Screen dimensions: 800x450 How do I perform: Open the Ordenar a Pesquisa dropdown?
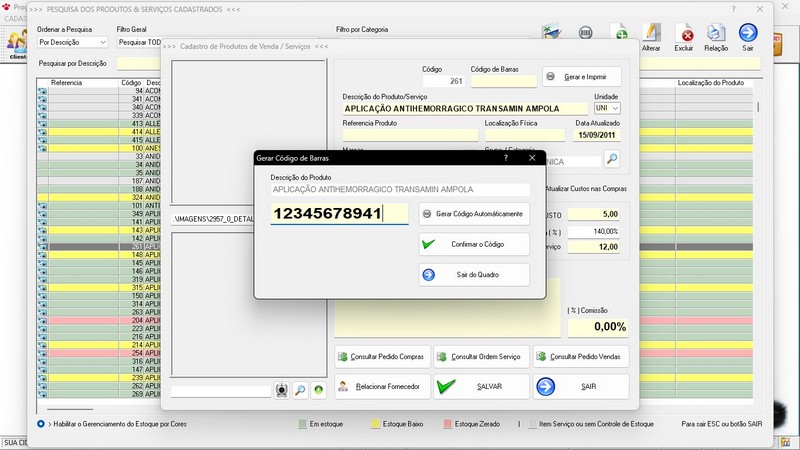(x=72, y=42)
